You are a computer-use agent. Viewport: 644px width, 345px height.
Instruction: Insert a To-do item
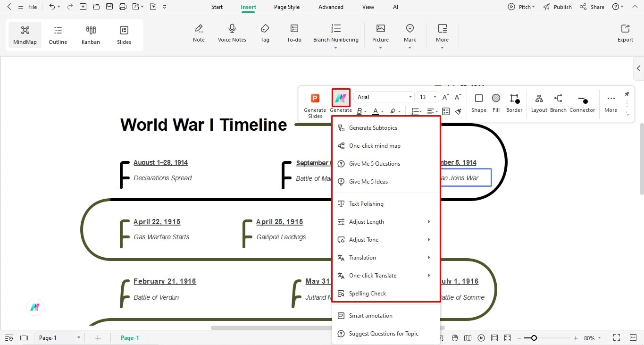pyautogui.click(x=294, y=33)
